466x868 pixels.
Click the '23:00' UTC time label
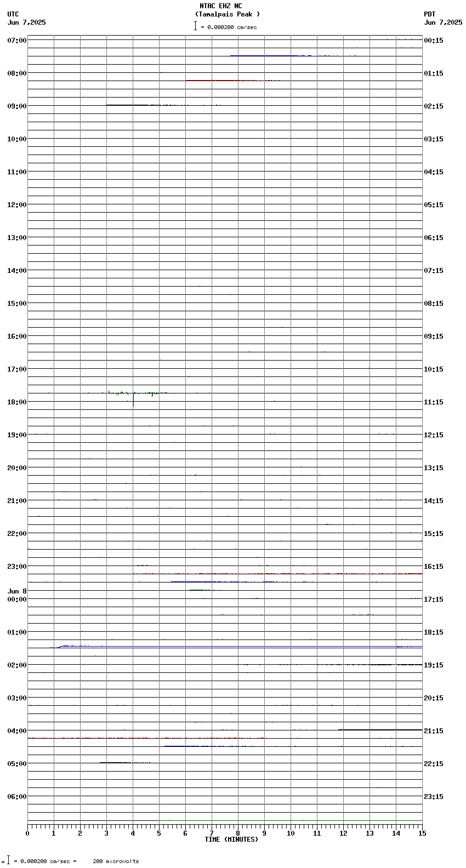point(17,567)
